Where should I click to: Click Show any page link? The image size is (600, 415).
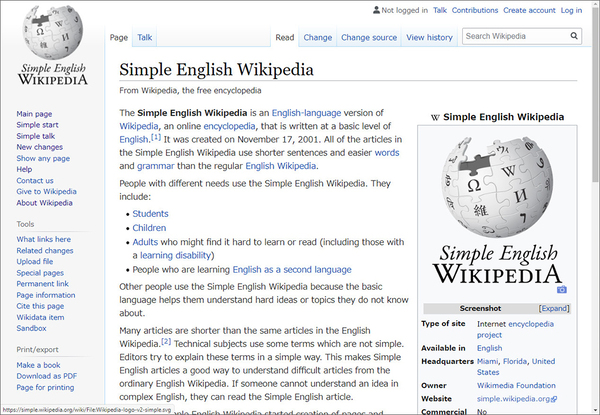pyautogui.click(x=43, y=158)
